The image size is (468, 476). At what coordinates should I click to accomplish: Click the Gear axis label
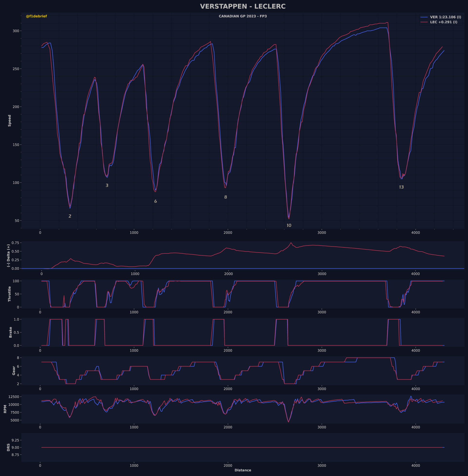[14, 370]
